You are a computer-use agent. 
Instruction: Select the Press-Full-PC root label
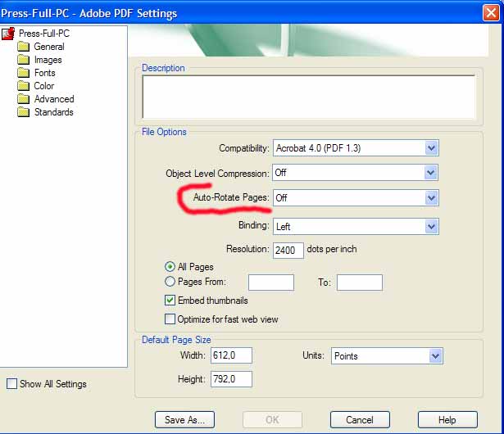[44, 34]
